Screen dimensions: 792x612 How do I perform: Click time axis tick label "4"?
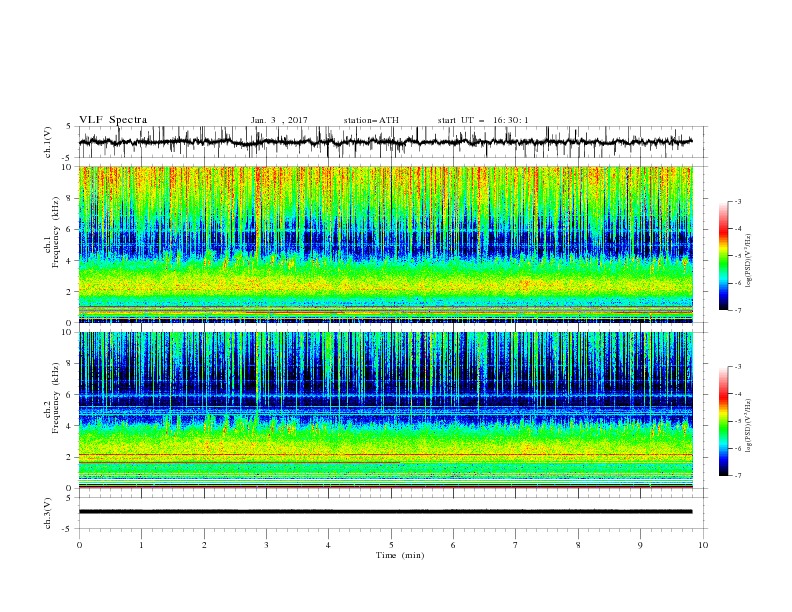[x=328, y=545]
